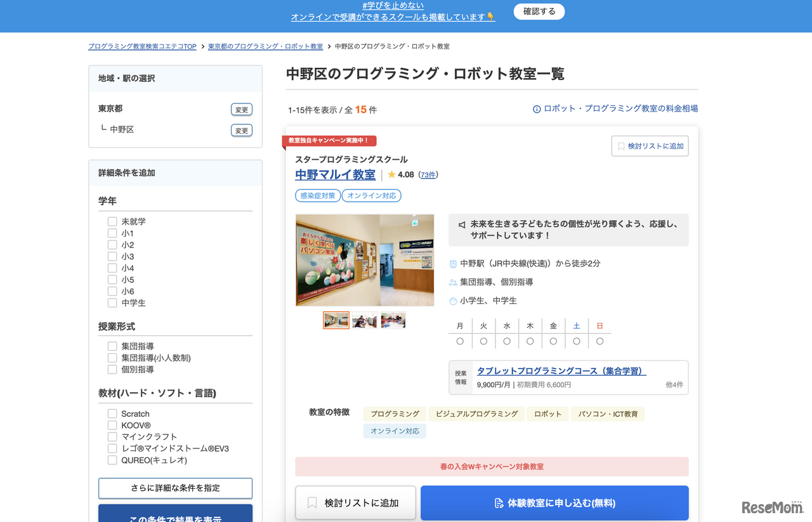This screenshot has width=812, height=522.
Task: Select the マインクラフト material checkbox
Action: click(x=112, y=437)
